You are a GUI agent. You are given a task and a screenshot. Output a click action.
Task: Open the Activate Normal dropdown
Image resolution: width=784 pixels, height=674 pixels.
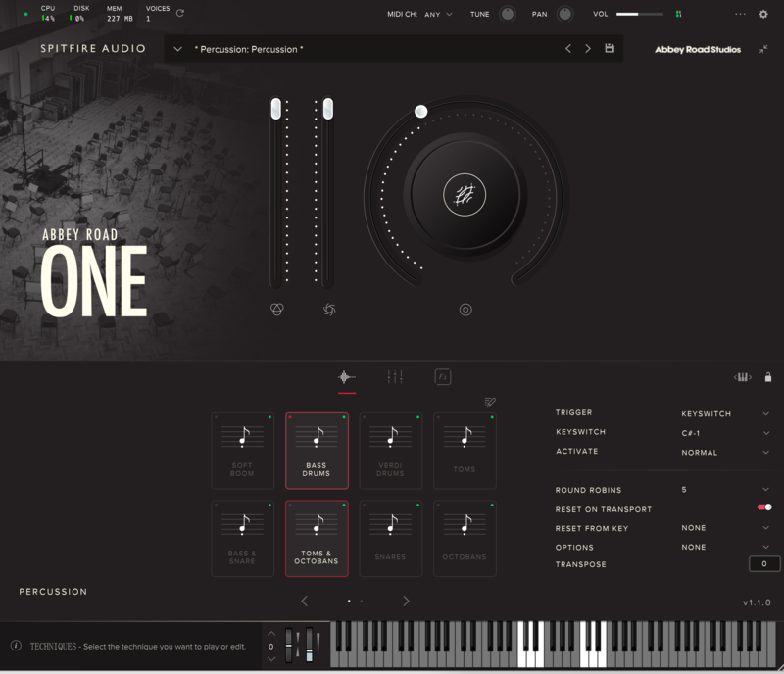pyautogui.click(x=725, y=452)
